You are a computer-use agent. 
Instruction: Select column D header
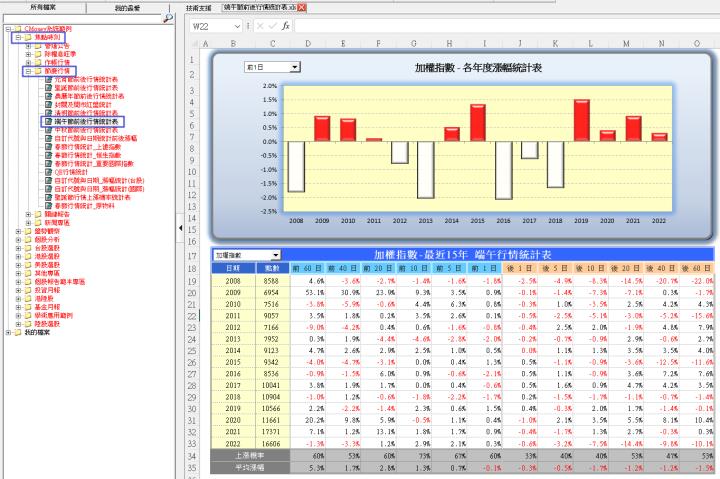(x=308, y=44)
